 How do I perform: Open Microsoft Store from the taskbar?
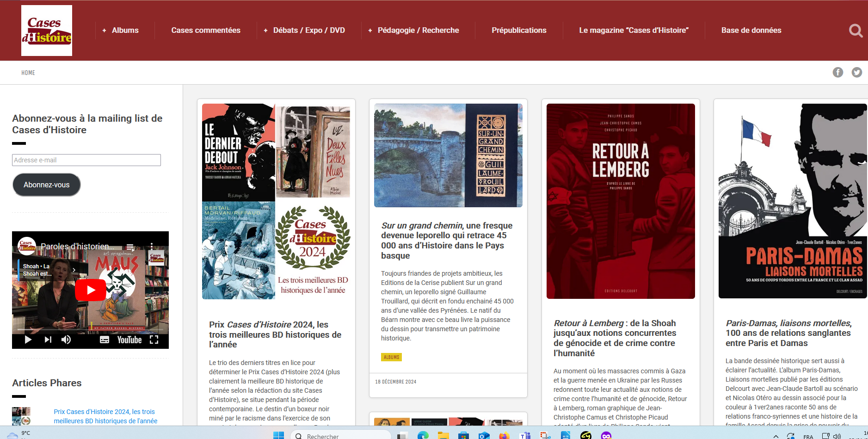tap(463, 436)
